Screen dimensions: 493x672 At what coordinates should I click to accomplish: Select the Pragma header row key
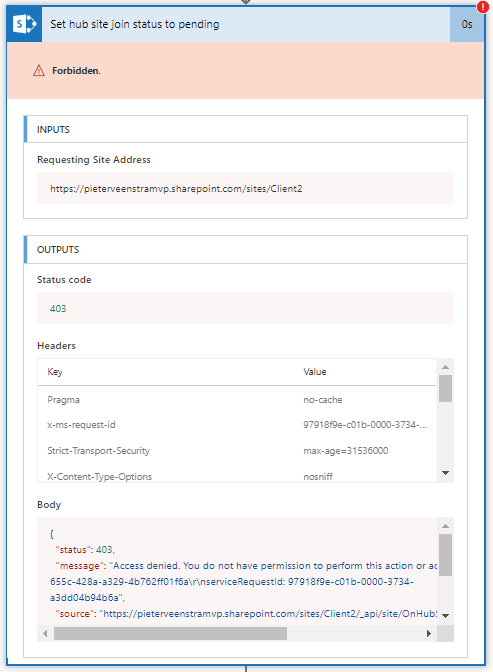click(x=63, y=400)
